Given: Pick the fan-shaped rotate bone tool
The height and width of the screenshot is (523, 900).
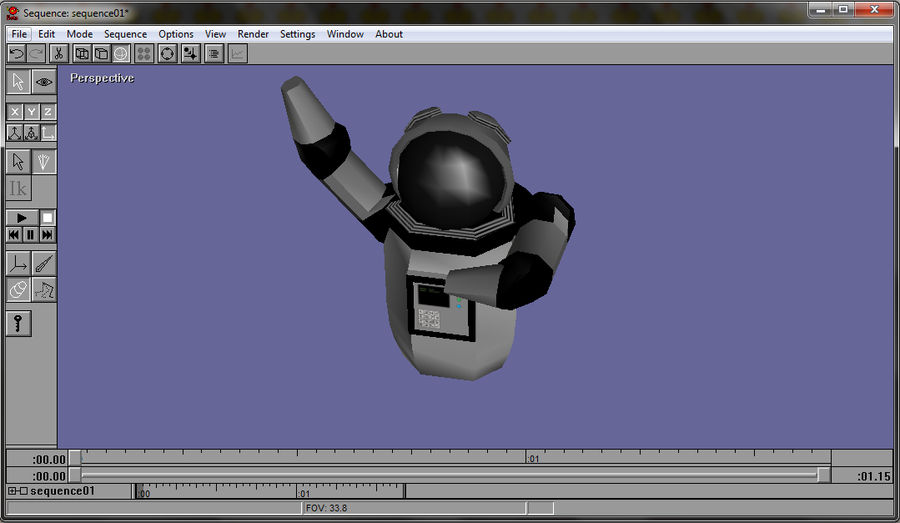Looking at the screenshot, I should [44, 162].
